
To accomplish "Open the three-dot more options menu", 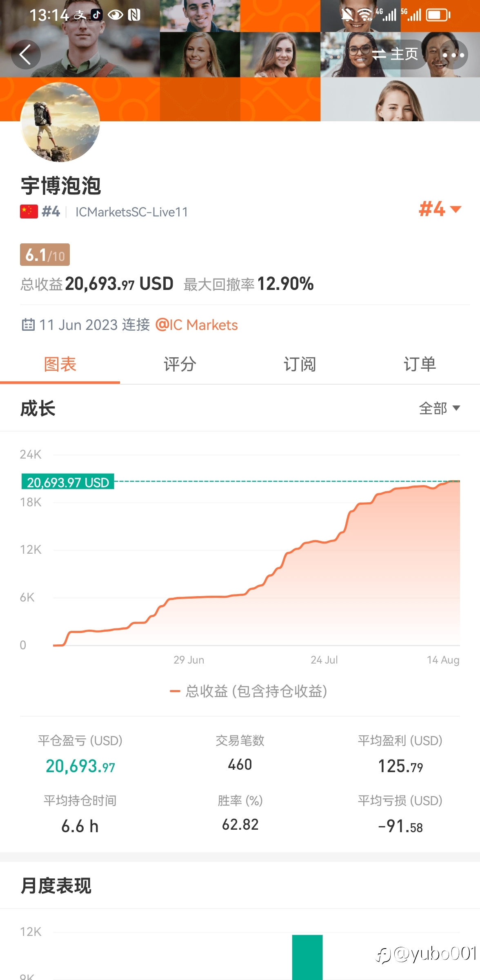I will click(453, 55).
